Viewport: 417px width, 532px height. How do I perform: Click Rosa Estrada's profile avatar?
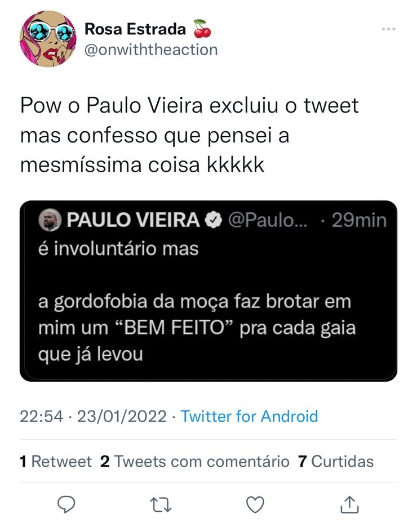[47, 38]
